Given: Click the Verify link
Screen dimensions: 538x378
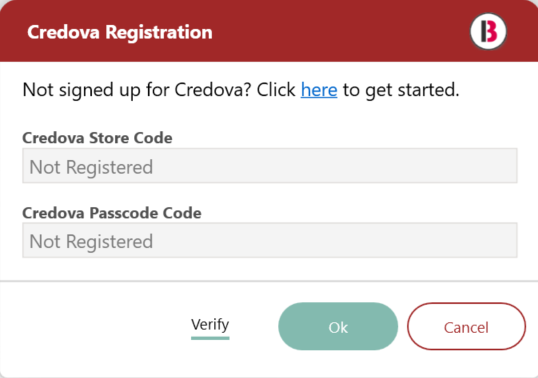Looking at the screenshot, I should coord(210,324).
